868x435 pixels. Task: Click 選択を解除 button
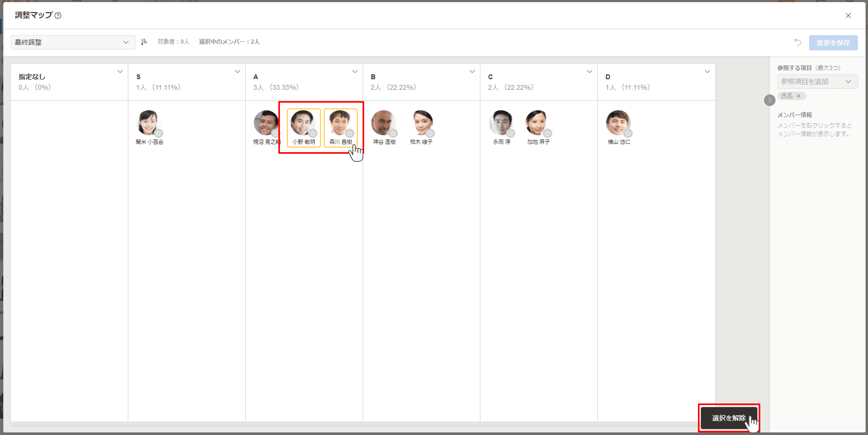tap(729, 418)
